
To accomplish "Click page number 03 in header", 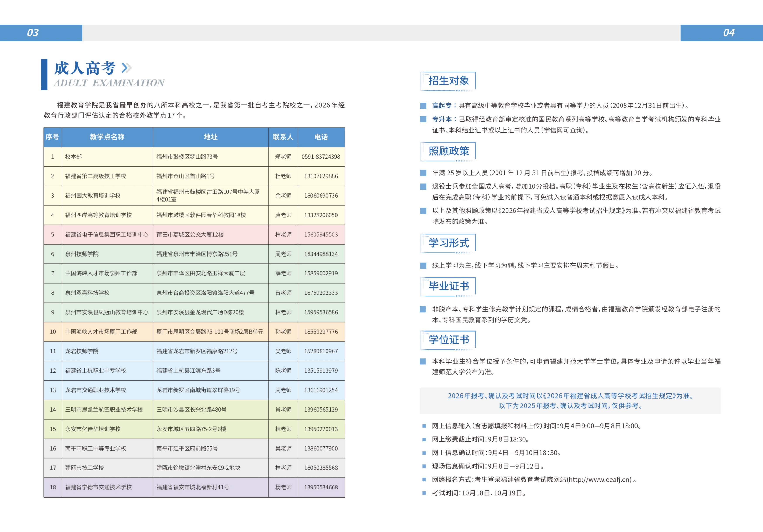I will [33, 33].
